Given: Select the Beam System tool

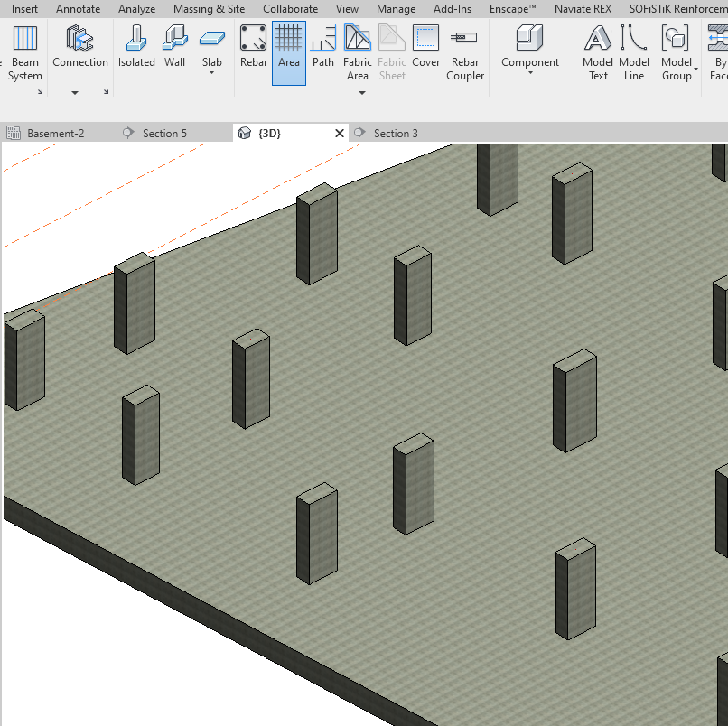Looking at the screenshot, I should pos(24,52).
